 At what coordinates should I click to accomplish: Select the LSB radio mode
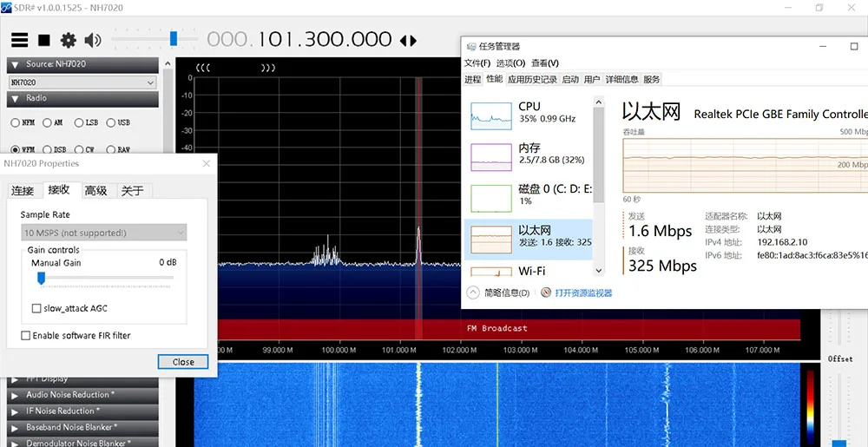pyautogui.click(x=86, y=122)
